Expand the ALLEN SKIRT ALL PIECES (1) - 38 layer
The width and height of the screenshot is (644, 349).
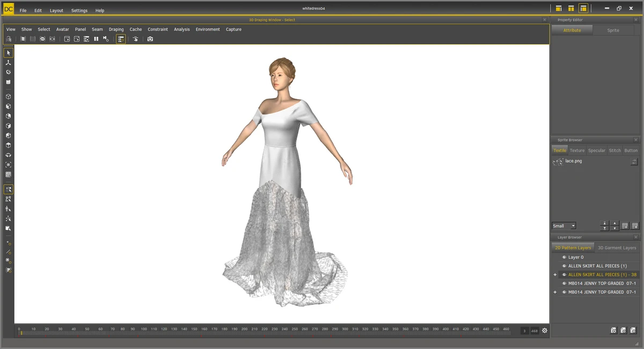coord(555,275)
